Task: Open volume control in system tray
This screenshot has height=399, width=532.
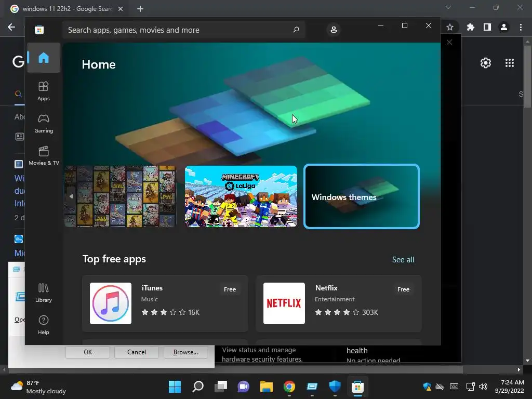Action: (483, 387)
